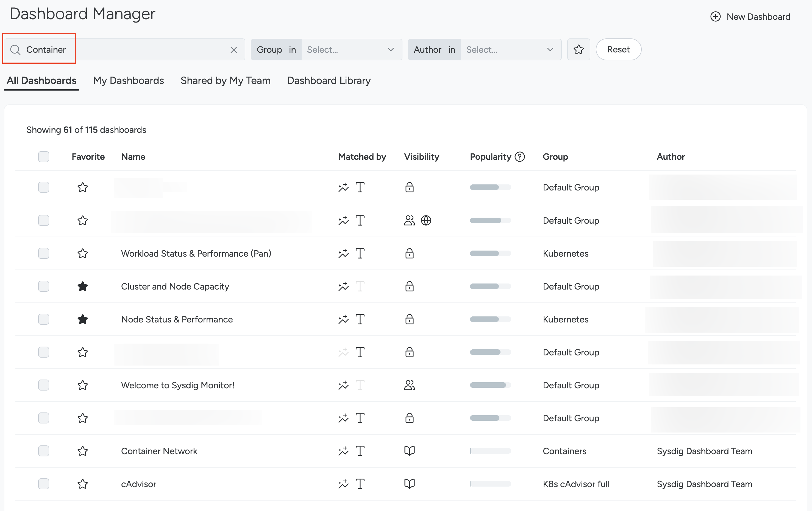This screenshot has width=812, height=511.
Task: Open the Container Network dashboard
Action: [159, 451]
